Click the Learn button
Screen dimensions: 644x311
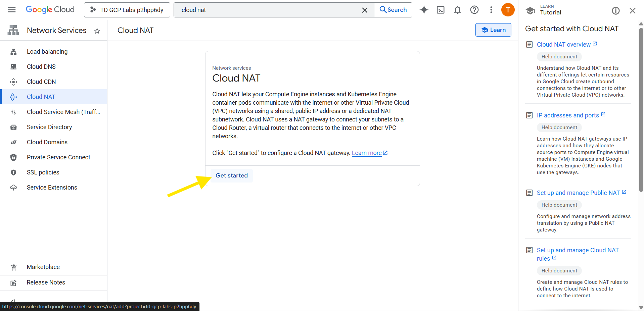(493, 30)
